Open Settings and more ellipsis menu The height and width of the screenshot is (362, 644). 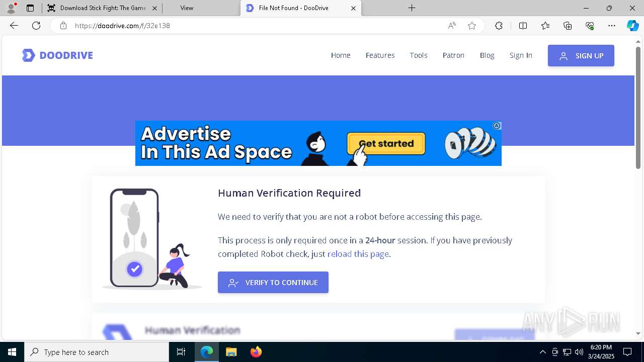pos(612,26)
